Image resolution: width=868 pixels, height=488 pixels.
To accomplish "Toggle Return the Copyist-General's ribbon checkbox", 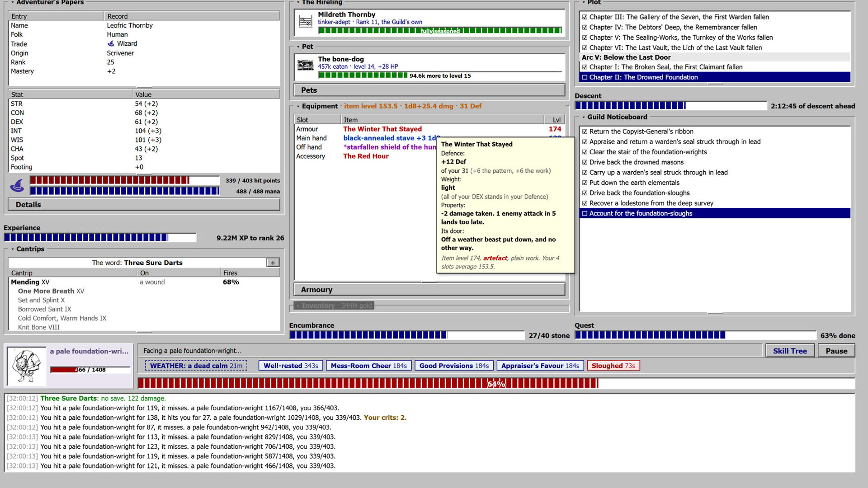I will point(585,131).
